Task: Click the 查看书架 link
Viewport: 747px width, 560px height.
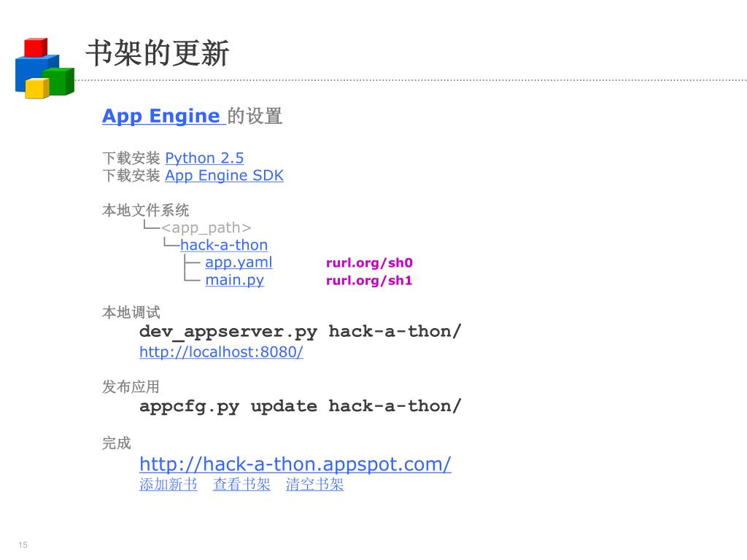Action: point(241,484)
